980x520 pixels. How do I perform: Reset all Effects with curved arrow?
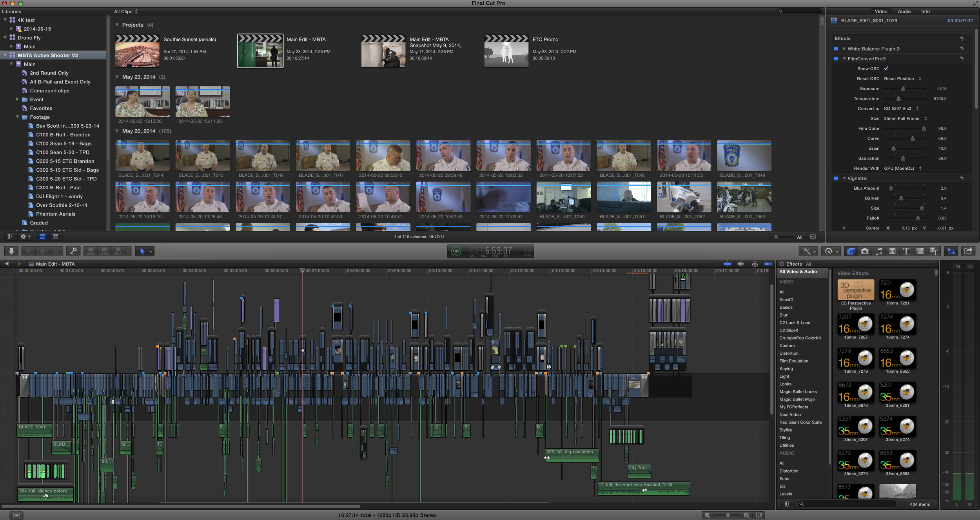coord(962,38)
